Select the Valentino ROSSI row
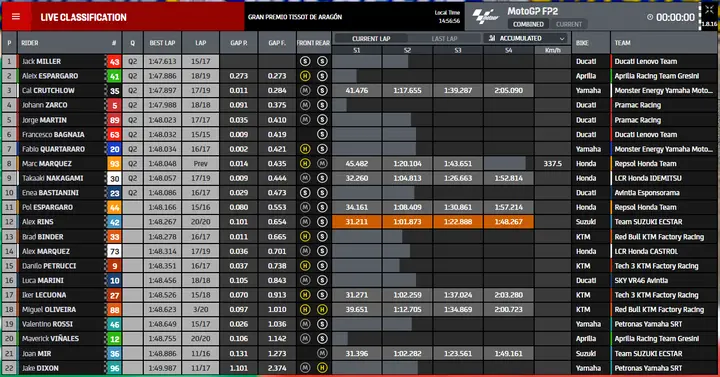The image size is (720, 377). point(360,324)
